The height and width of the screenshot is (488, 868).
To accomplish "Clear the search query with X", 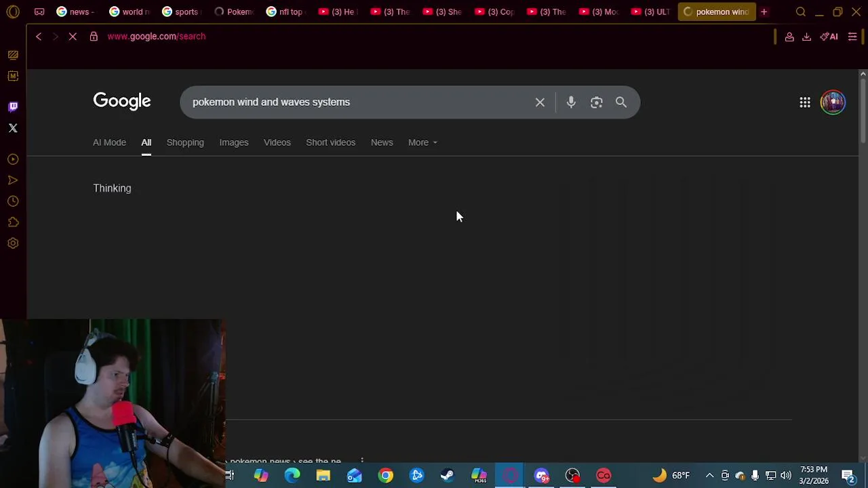I will pos(540,102).
